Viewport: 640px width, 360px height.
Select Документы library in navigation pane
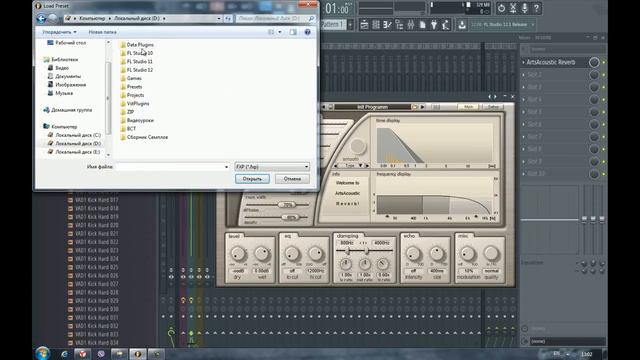point(68,76)
